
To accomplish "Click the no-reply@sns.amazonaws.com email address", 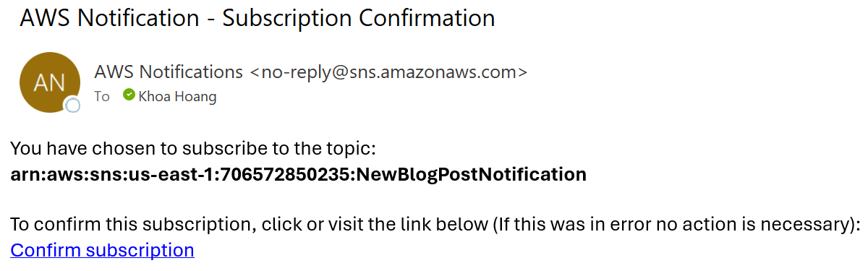I will (388, 72).
